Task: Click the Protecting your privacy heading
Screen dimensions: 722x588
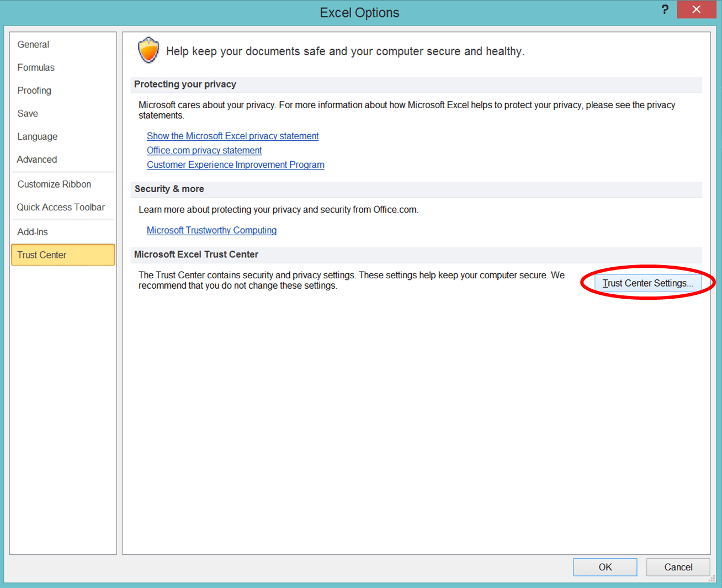Action: 185,84
